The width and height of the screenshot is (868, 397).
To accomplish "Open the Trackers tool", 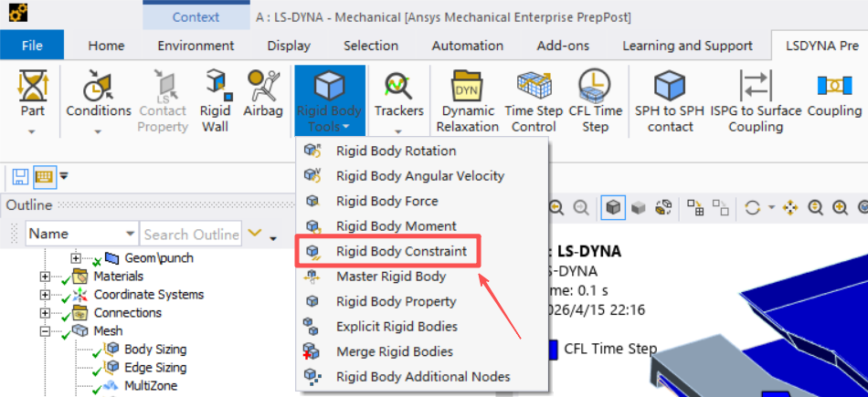I will 398,101.
